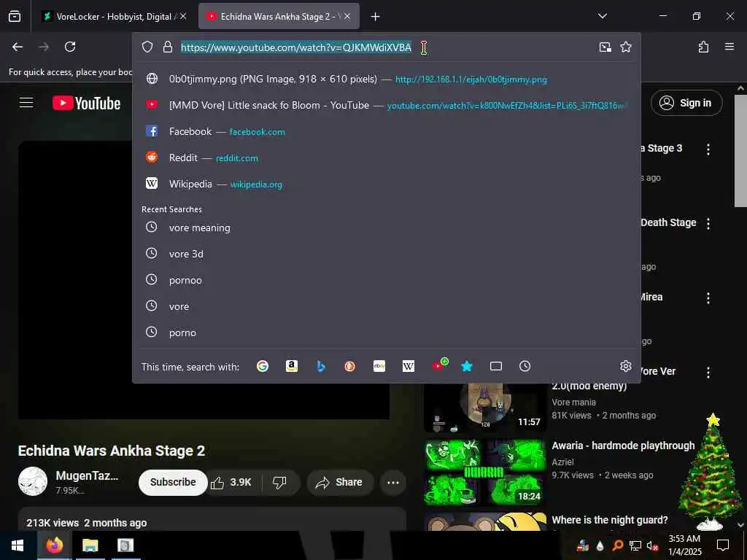Search with Google this time
The image size is (747, 560).
[263, 366]
